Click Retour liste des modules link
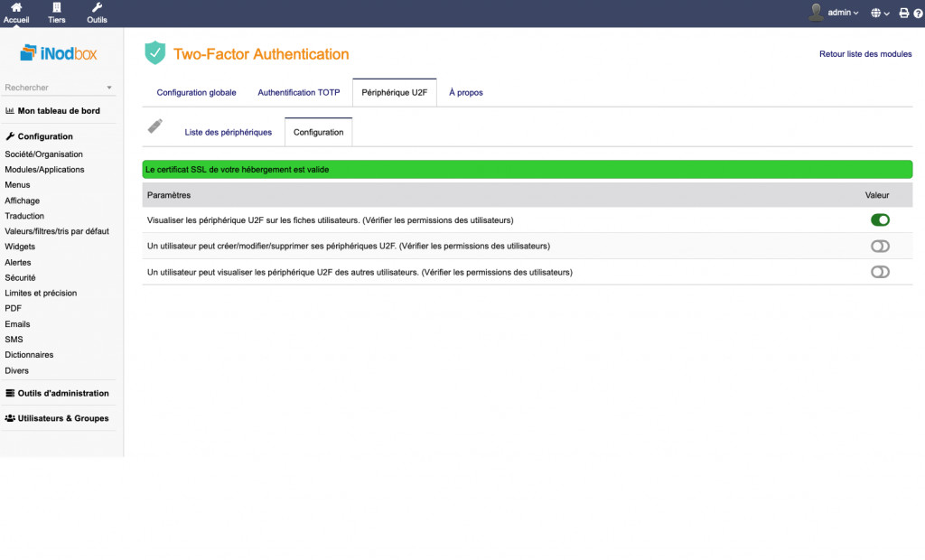The image size is (925, 560). point(865,53)
